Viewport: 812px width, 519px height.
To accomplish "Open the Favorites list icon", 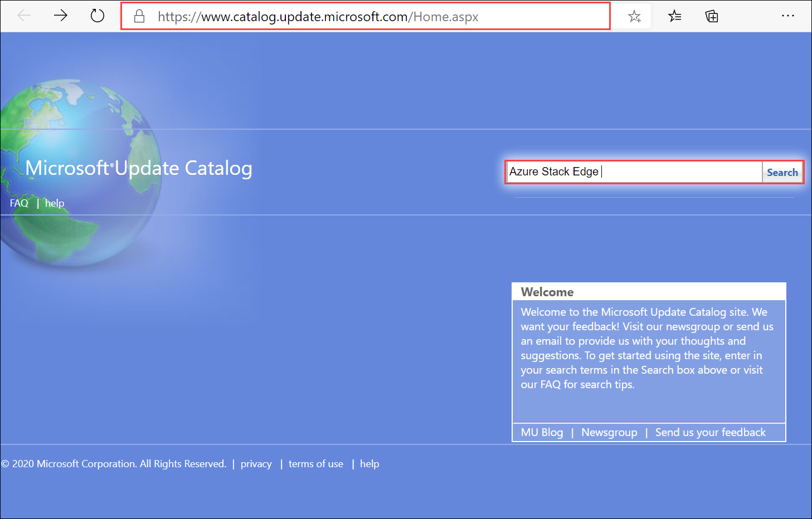I will click(x=674, y=16).
